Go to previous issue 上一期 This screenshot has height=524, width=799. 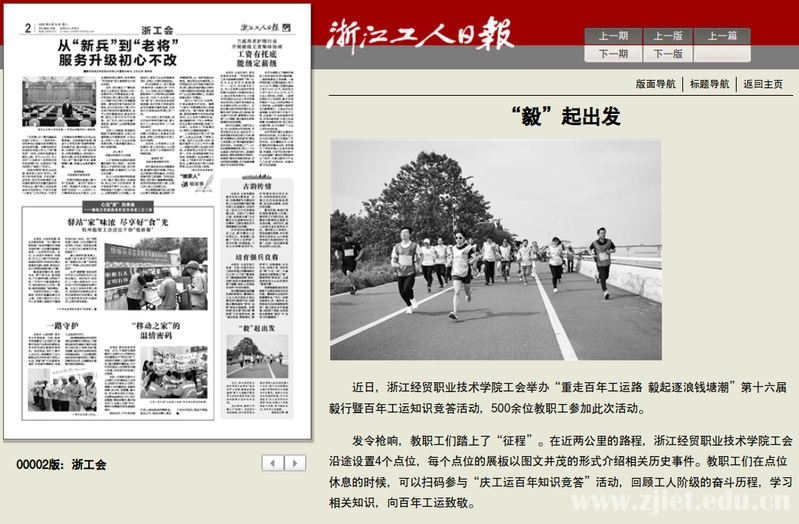pyautogui.click(x=613, y=36)
